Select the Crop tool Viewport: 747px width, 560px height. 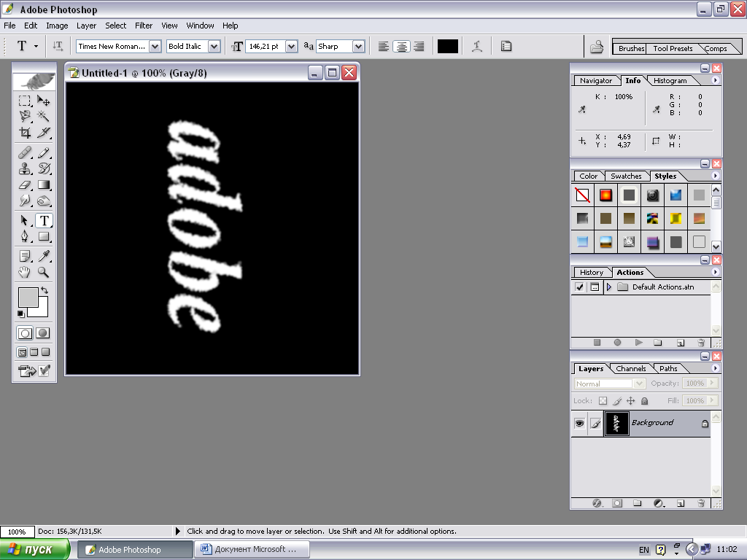(25, 133)
